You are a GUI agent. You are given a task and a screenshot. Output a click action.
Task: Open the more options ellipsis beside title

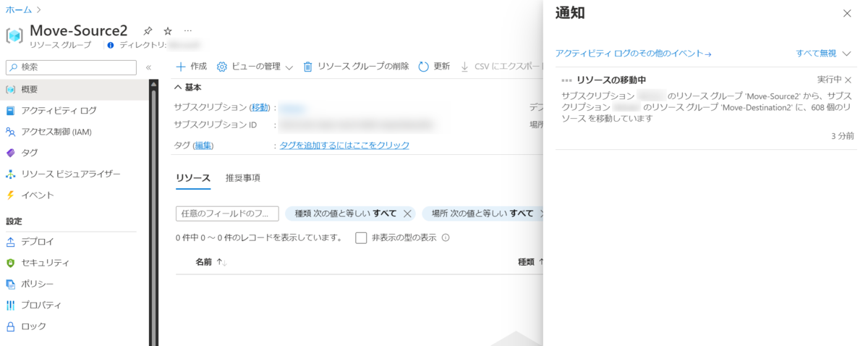pyautogui.click(x=188, y=31)
